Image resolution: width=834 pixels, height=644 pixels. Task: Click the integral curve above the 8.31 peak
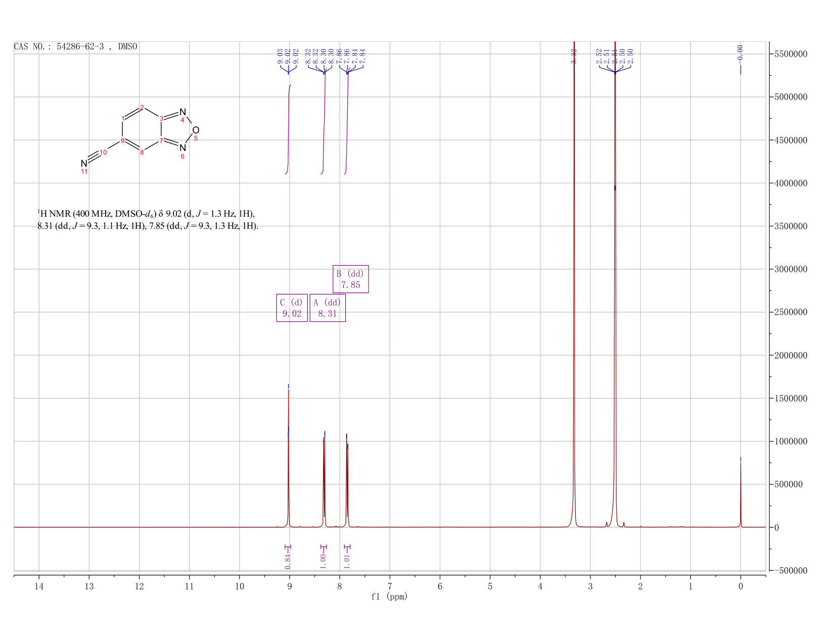(324, 126)
